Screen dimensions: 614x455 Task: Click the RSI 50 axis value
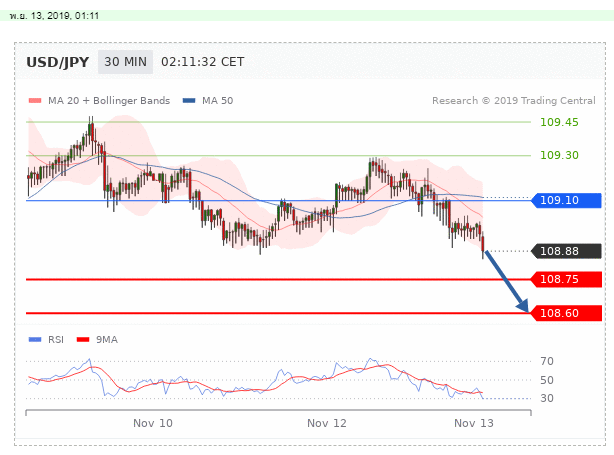point(547,380)
